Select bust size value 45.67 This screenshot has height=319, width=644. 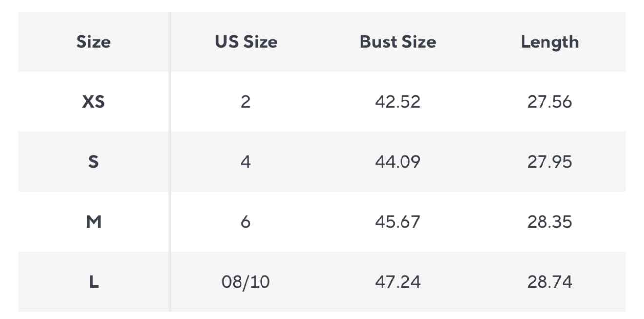pos(398,222)
